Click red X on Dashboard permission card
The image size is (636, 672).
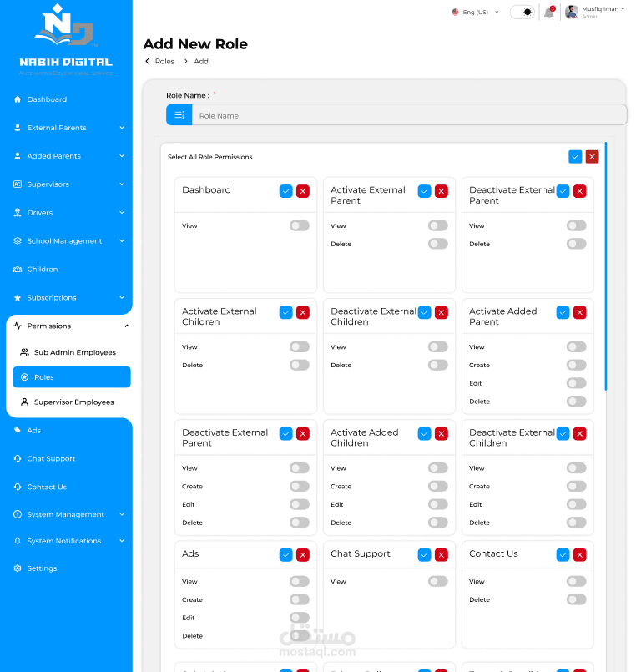click(x=303, y=191)
